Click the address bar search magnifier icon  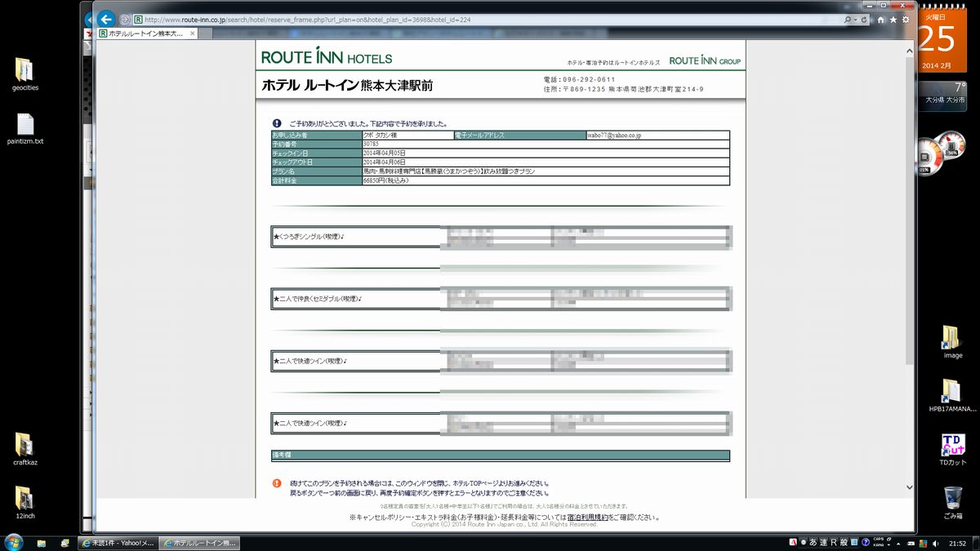point(849,19)
